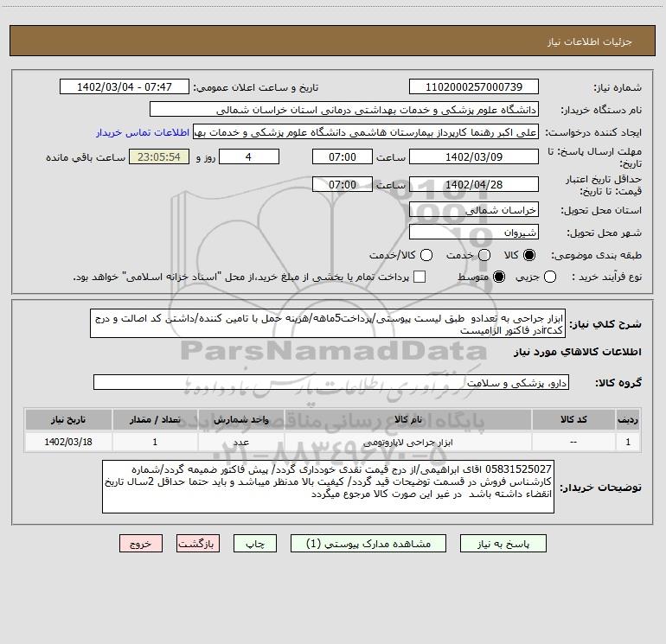The width and height of the screenshot is (666, 644).
Task: Click the توضیحات خریدار notes box
Action: [329, 487]
